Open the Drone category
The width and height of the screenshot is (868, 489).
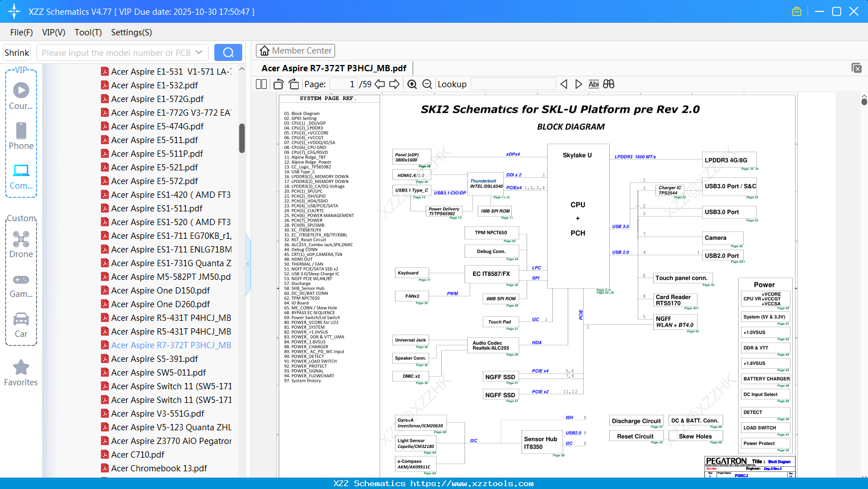click(x=21, y=244)
